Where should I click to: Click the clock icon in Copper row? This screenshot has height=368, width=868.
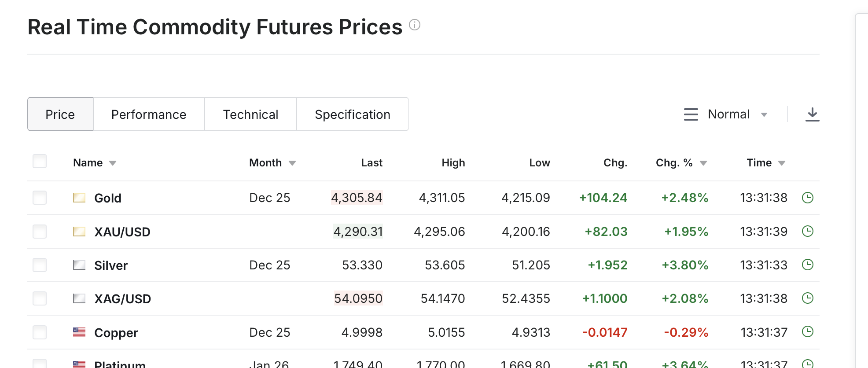(x=807, y=331)
